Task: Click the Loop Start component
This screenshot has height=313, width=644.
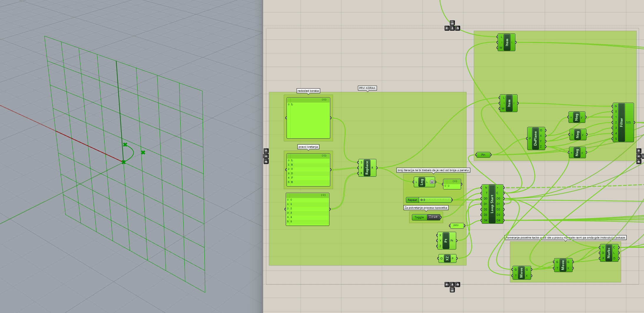Action: click(x=492, y=204)
